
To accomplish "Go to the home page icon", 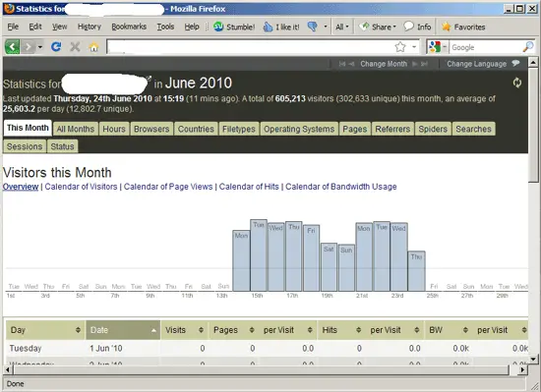I will click(x=93, y=47).
